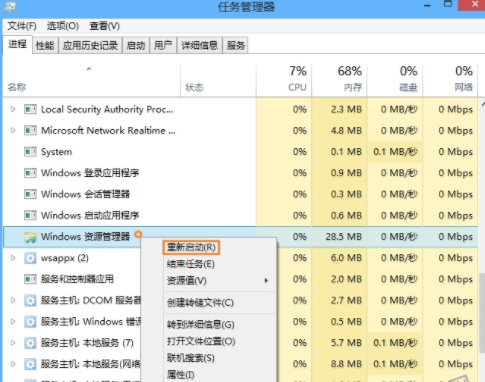Image resolution: width=485 pixels, height=382 pixels.
Task: Choose 联机搜索(S) in the context menu
Action: [191, 358]
